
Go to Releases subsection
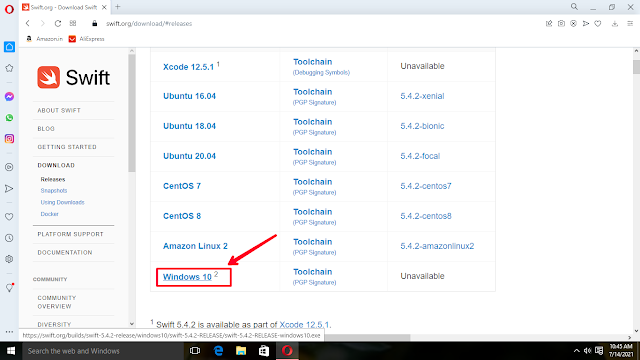pos(53,179)
